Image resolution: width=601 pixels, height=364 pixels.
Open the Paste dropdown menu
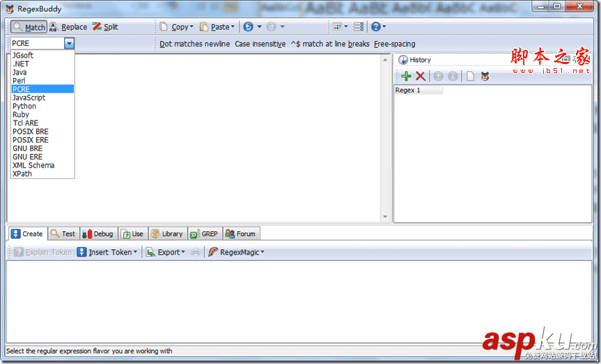(217, 27)
